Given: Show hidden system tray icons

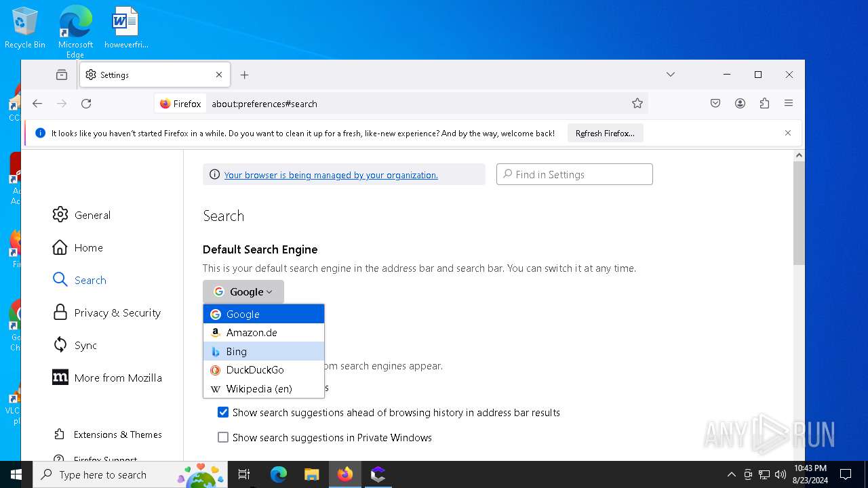Looking at the screenshot, I should coord(731,474).
